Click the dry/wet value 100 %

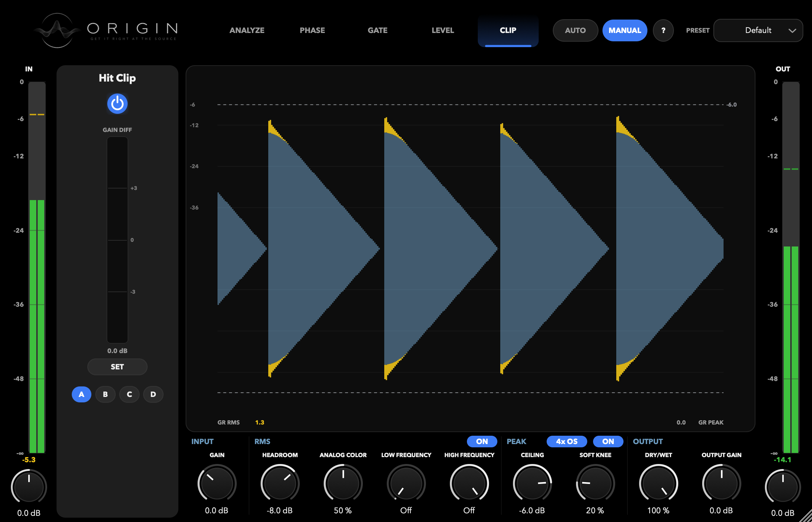[x=658, y=510]
